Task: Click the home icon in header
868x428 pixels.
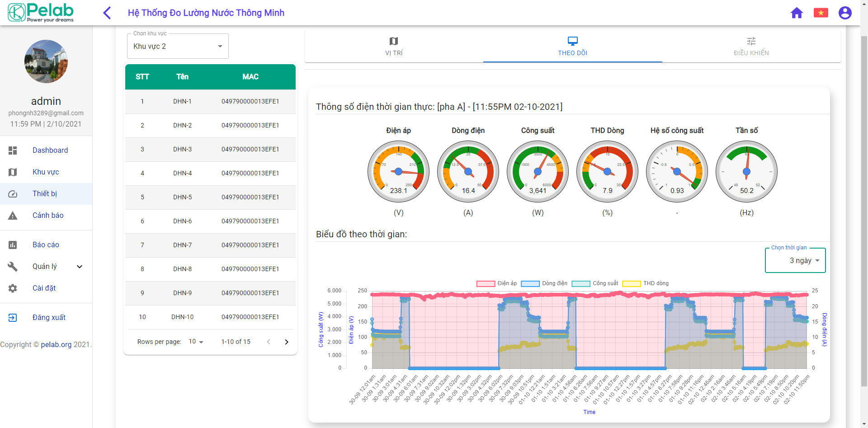Action: tap(797, 13)
